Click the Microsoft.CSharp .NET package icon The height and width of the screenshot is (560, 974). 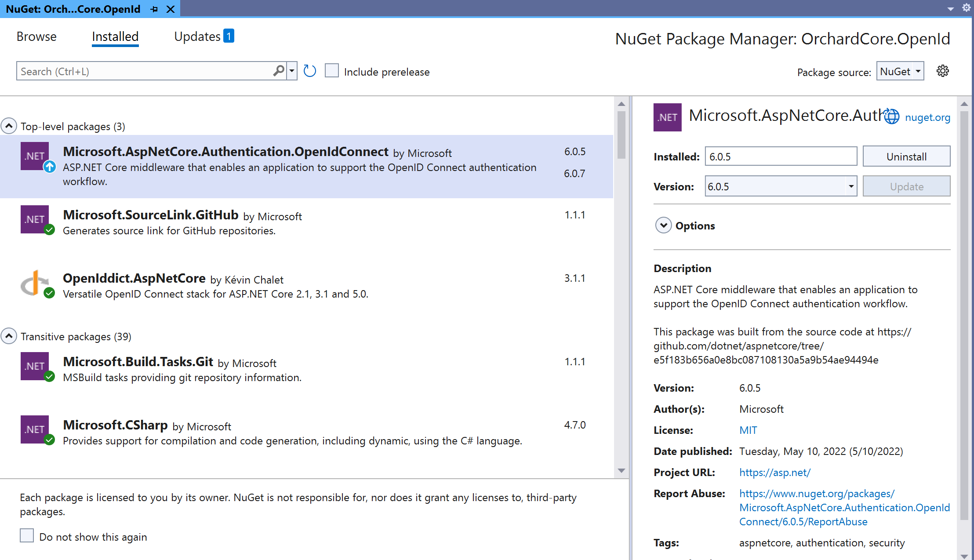click(x=35, y=429)
